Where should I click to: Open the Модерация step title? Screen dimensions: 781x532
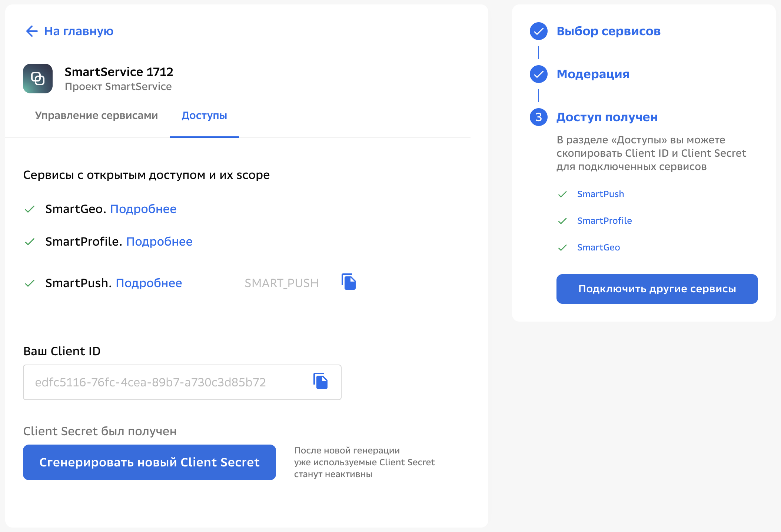click(593, 74)
